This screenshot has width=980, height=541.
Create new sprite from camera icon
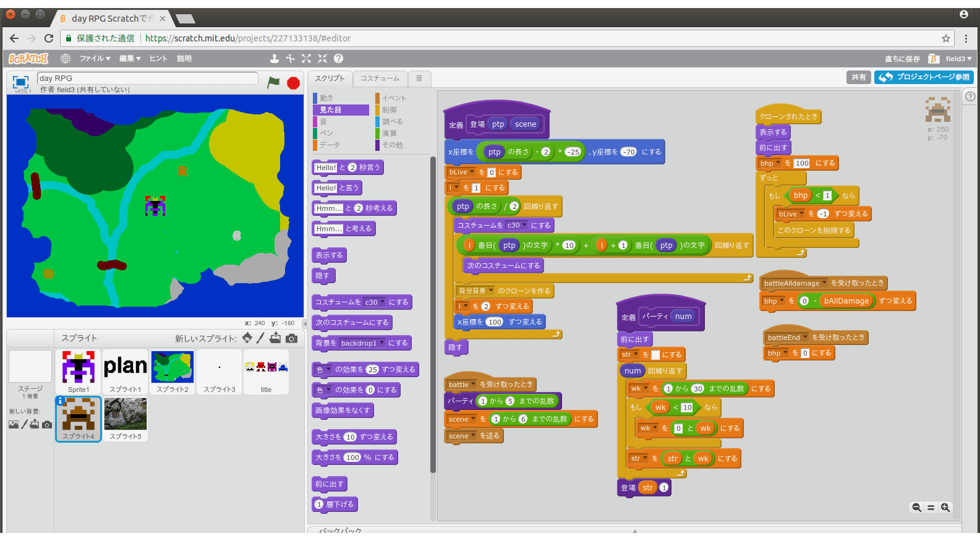coord(292,338)
